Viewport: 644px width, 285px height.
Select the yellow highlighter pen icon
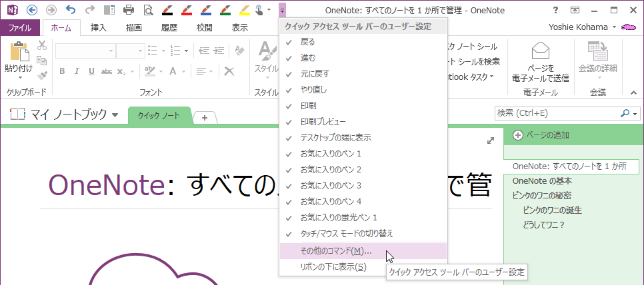(x=245, y=10)
